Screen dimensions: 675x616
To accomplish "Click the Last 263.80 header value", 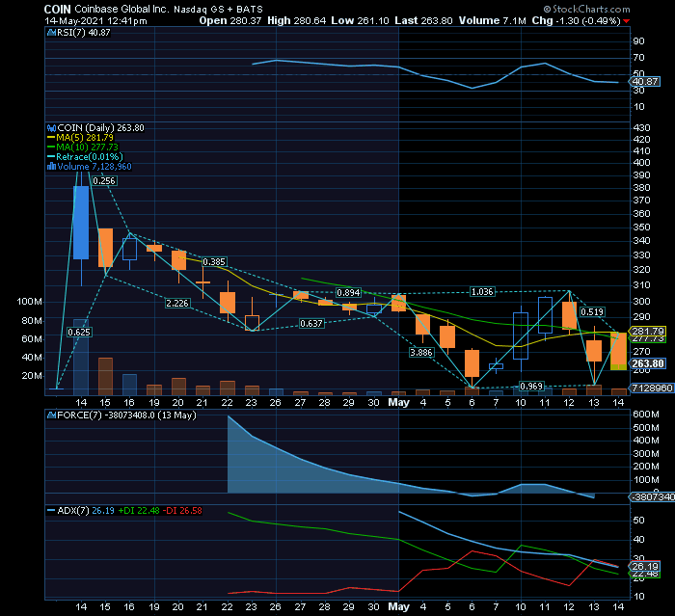I will pyautogui.click(x=423, y=20).
